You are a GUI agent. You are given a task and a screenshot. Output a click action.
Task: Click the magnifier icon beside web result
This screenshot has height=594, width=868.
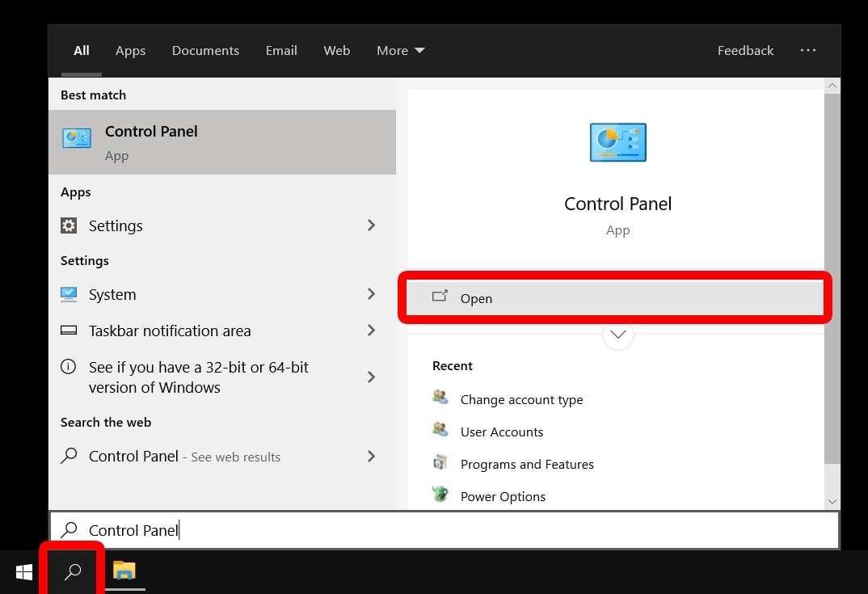pos(69,455)
